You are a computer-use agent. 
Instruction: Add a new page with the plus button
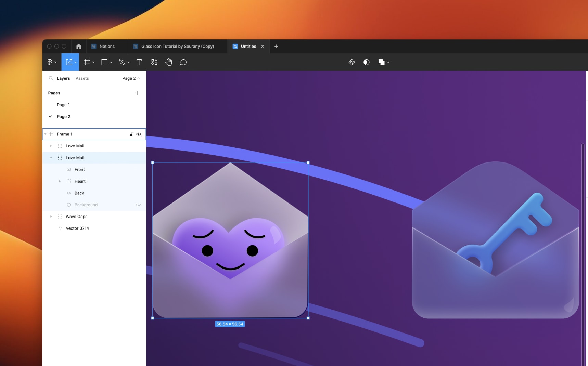coord(137,93)
